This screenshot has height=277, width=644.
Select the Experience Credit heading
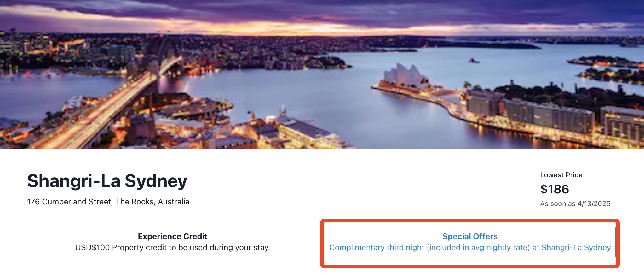[172, 236]
